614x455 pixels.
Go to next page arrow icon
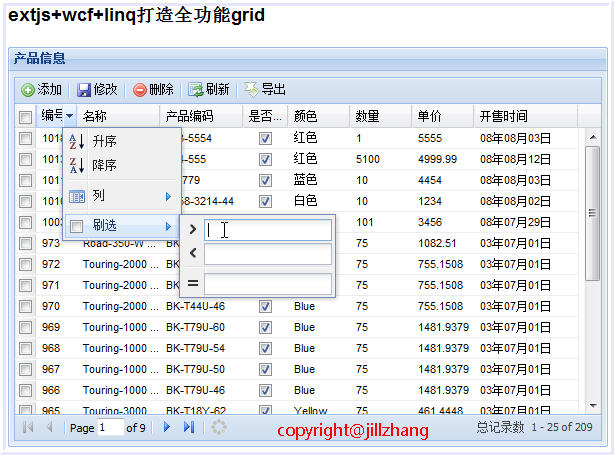click(167, 428)
